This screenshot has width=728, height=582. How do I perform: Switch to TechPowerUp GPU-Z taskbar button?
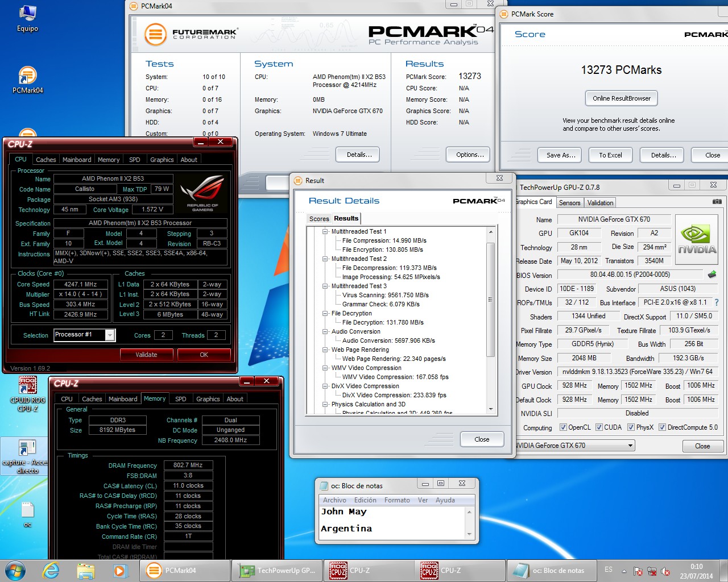pyautogui.click(x=278, y=571)
